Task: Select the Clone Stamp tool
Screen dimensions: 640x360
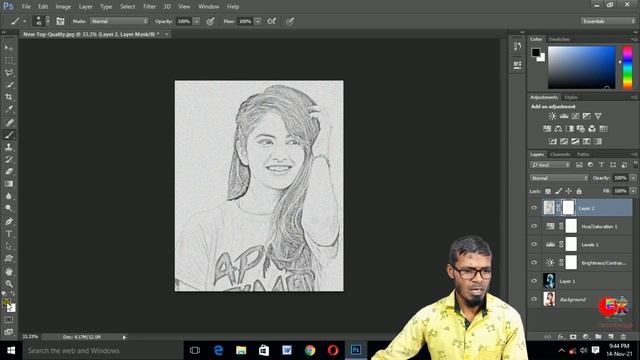Action: point(9,147)
